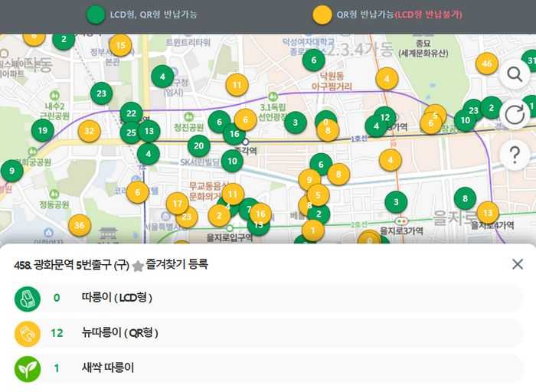Select the green station marker 12
Image resolution: width=536 pixels, height=392 pixels.
[x=385, y=118]
